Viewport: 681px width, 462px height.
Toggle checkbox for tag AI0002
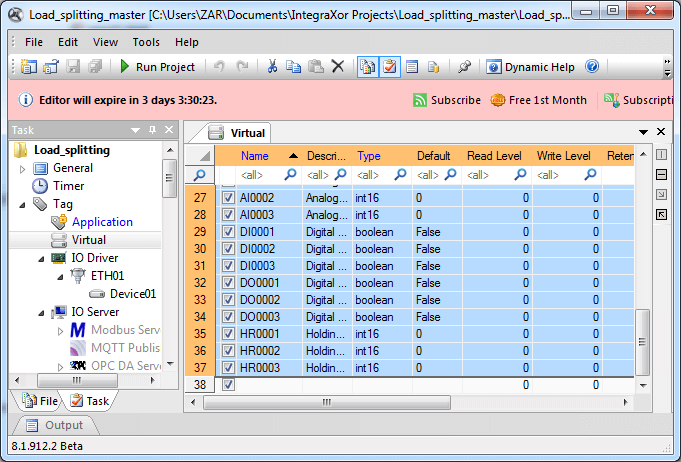coord(228,198)
